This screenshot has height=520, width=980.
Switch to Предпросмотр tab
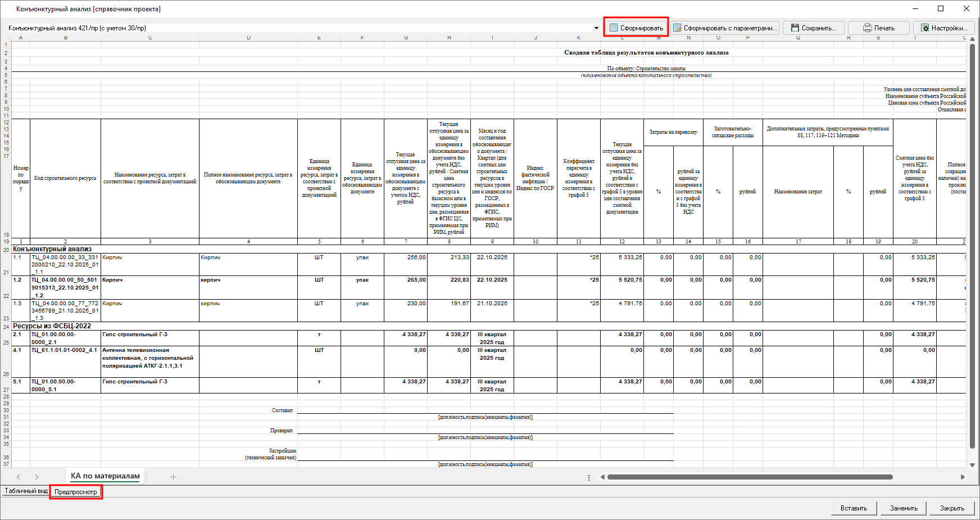pos(76,492)
